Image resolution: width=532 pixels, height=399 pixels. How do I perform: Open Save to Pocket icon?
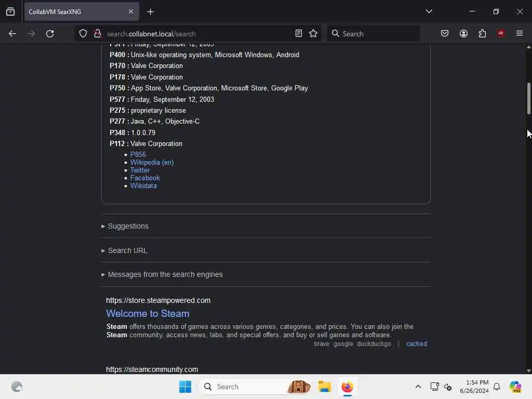click(445, 33)
